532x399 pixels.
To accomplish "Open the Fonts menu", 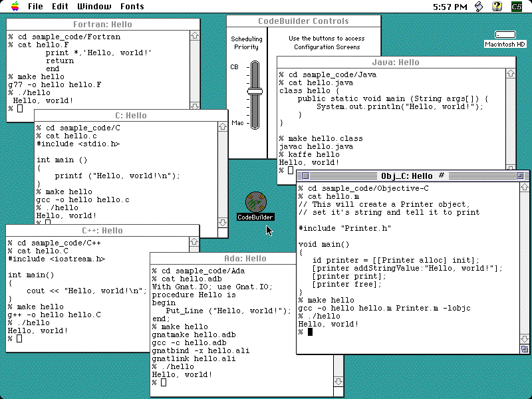I will [x=132, y=7].
